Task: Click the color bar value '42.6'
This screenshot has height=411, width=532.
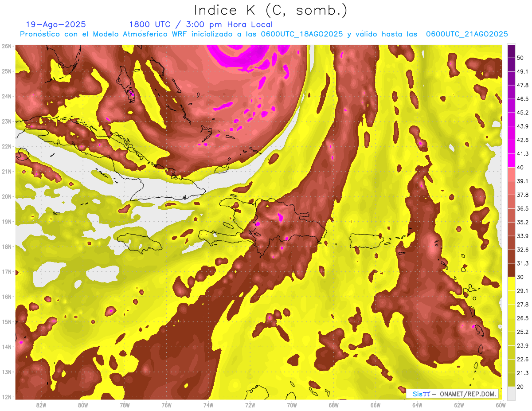Action: coord(522,140)
